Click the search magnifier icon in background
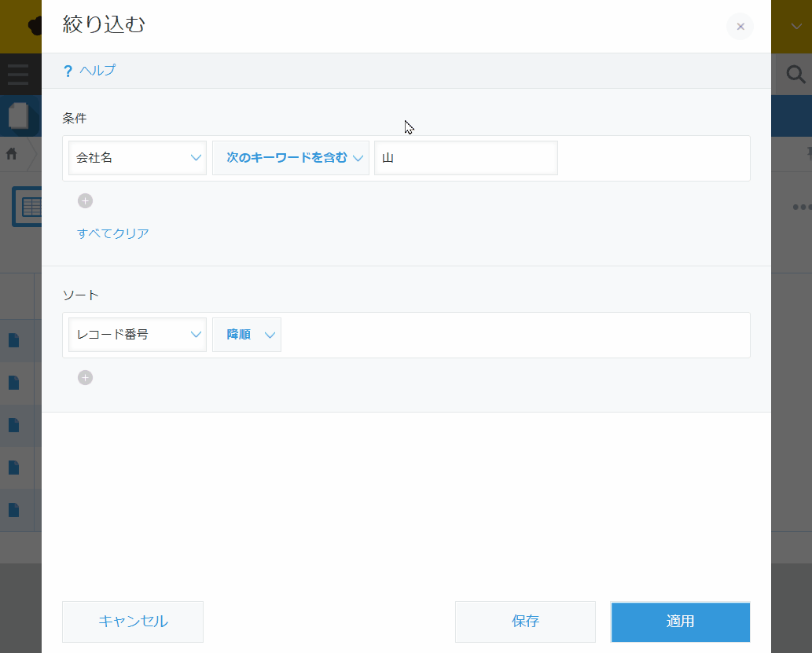This screenshot has height=653, width=812. pyautogui.click(x=795, y=75)
